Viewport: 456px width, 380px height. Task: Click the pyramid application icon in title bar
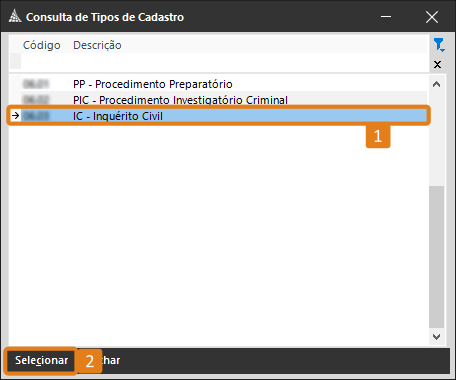(x=15, y=16)
